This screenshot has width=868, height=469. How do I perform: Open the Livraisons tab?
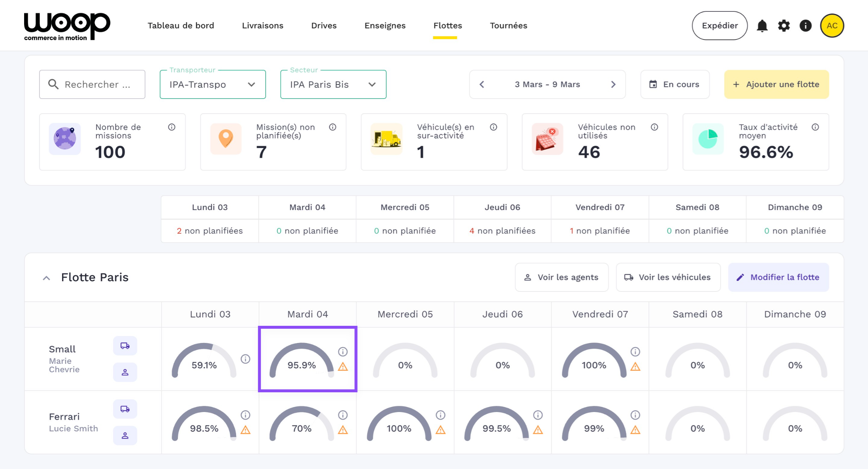[x=262, y=26]
